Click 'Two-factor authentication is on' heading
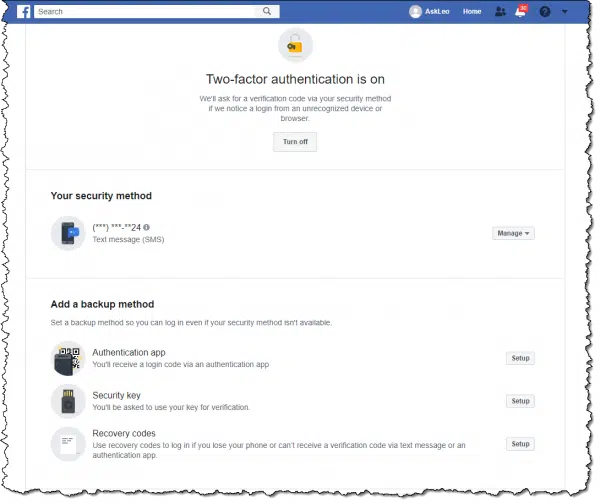The width and height of the screenshot is (600, 503). (x=295, y=79)
